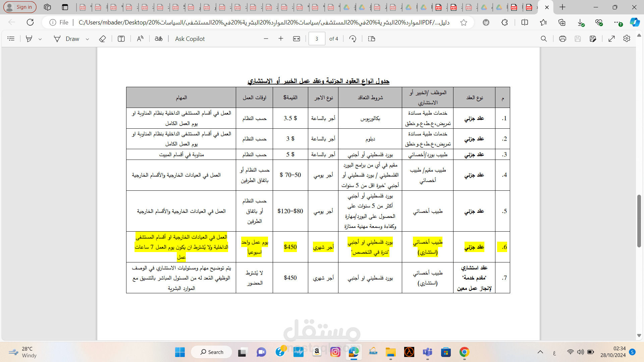Click the Save icon in PDF toolbar
This screenshot has width=644, height=362.
point(578,39)
